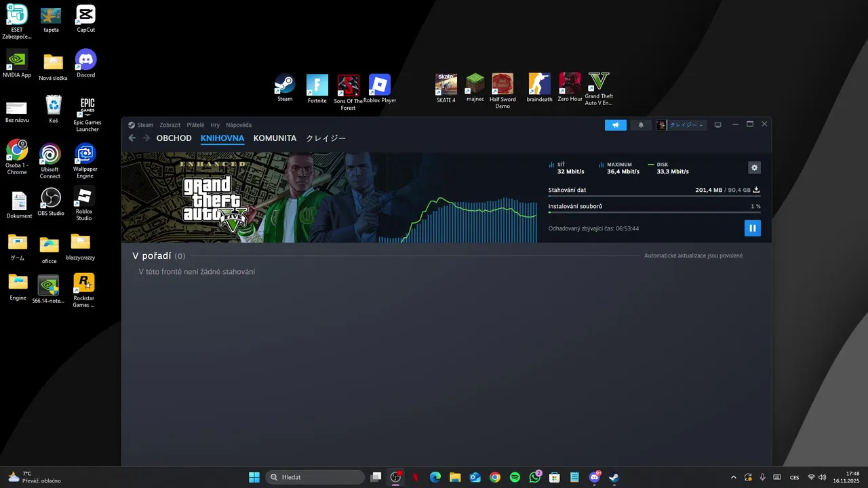
Task: Select braindeath Counter-Strike desktop icon
Action: 540,87
